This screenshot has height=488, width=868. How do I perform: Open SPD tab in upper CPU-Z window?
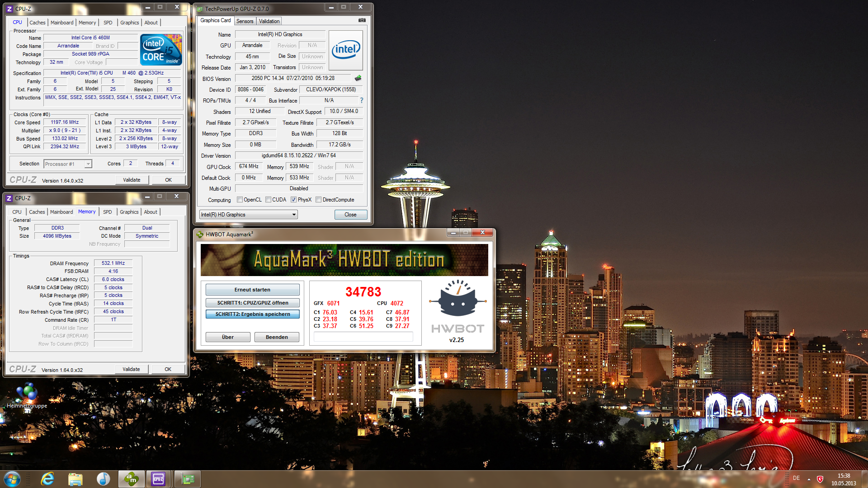[108, 23]
